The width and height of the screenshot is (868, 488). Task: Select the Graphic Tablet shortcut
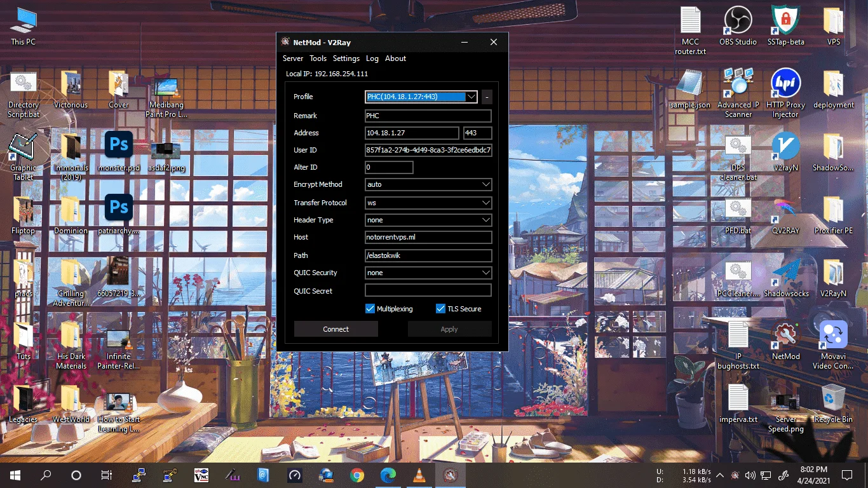tap(24, 156)
